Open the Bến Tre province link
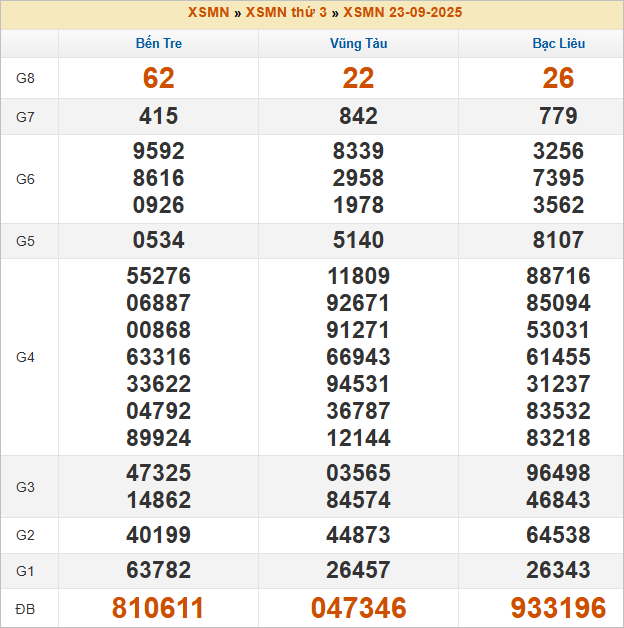 (159, 44)
